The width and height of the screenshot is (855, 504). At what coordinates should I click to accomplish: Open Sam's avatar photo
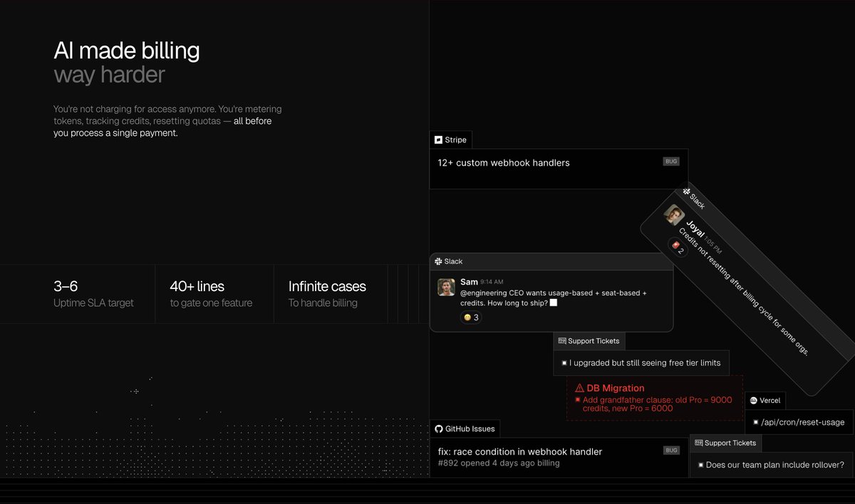pyautogui.click(x=447, y=287)
